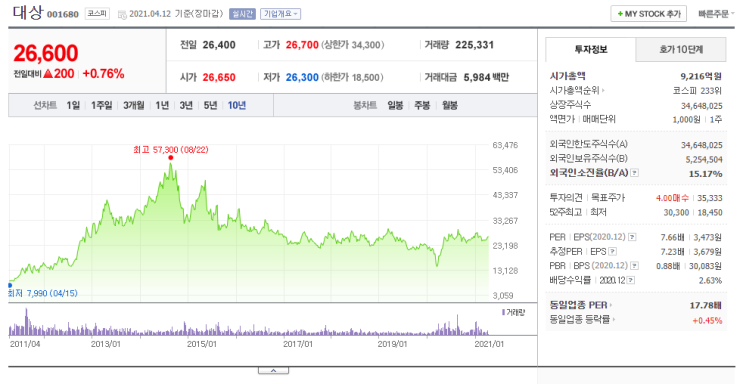Click the foreign ownership ratio 15.17%

coord(706,174)
